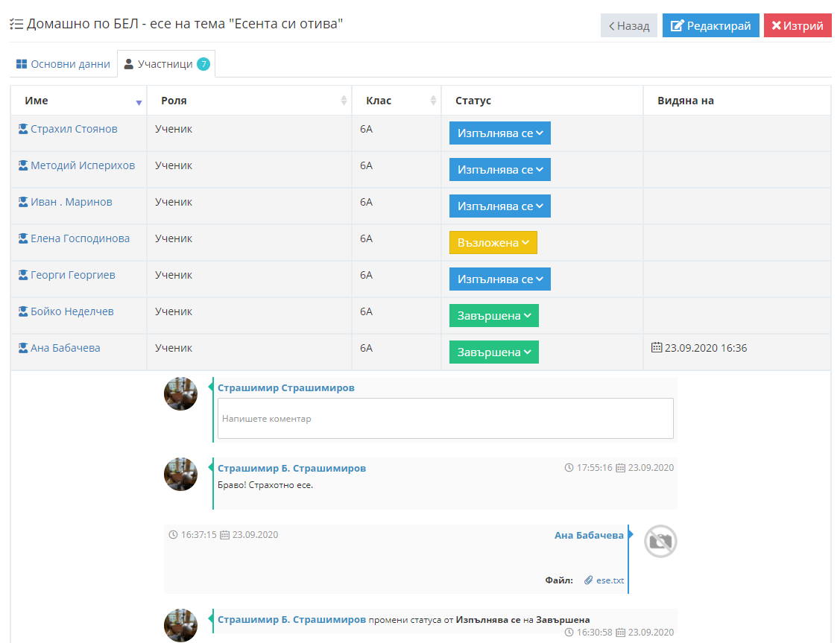Screen dimensions: 840x643
Task: Switch to the Основни данни tab
Action: point(63,64)
